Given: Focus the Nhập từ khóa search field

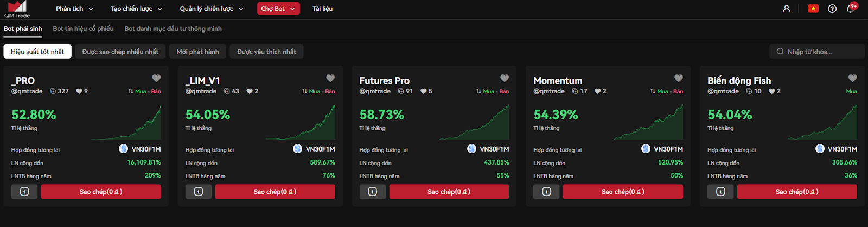Looking at the screenshot, I should point(817,52).
